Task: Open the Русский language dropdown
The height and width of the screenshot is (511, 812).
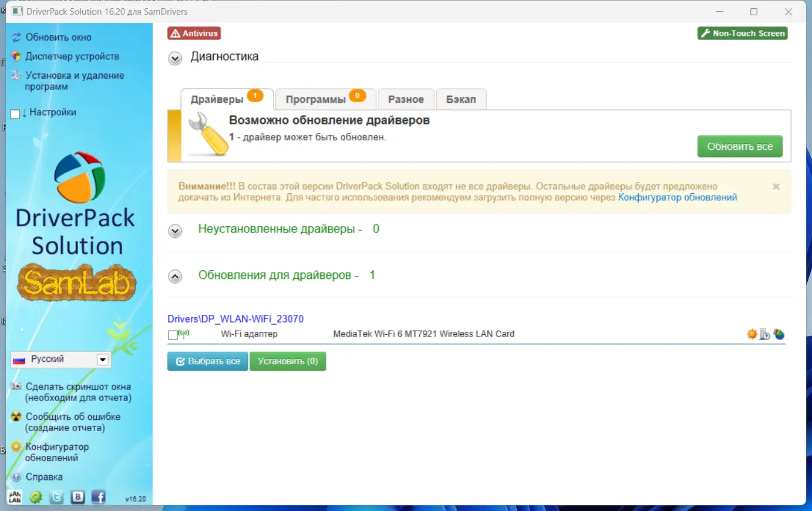Action: (x=60, y=359)
